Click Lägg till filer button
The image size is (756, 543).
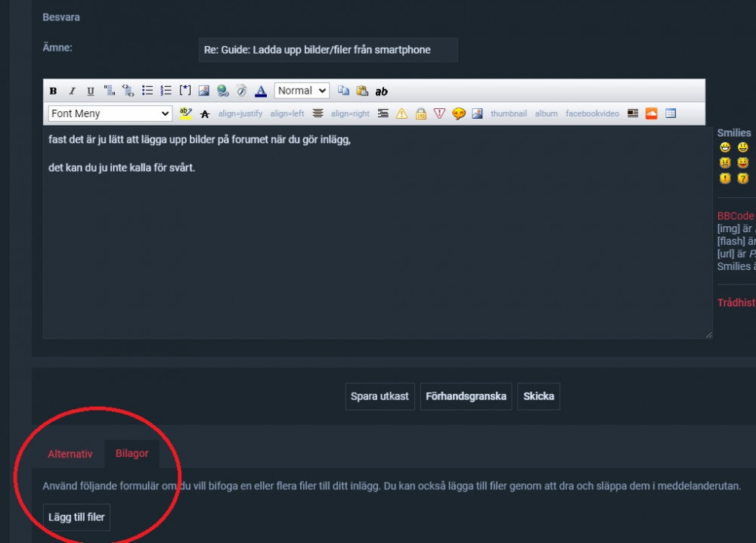click(x=76, y=517)
